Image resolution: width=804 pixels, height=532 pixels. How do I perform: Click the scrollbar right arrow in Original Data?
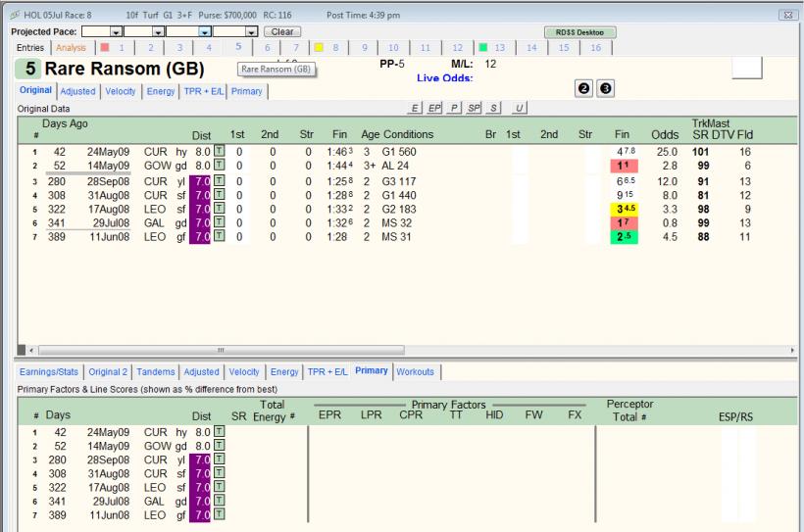[x=792, y=350]
